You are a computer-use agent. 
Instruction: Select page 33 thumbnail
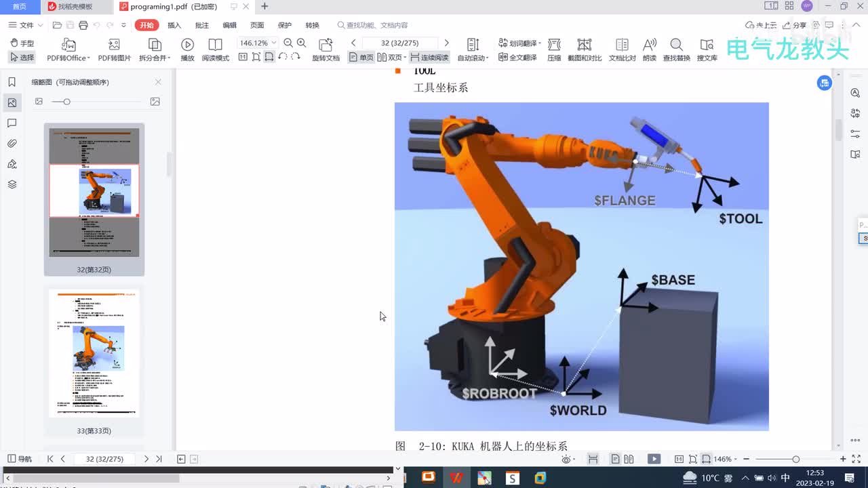[x=94, y=353]
